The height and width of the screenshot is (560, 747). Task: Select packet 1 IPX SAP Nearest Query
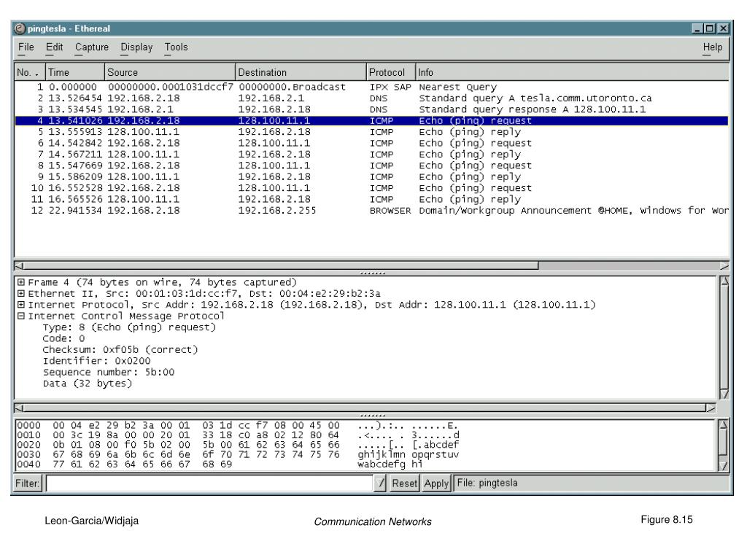[371, 87]
